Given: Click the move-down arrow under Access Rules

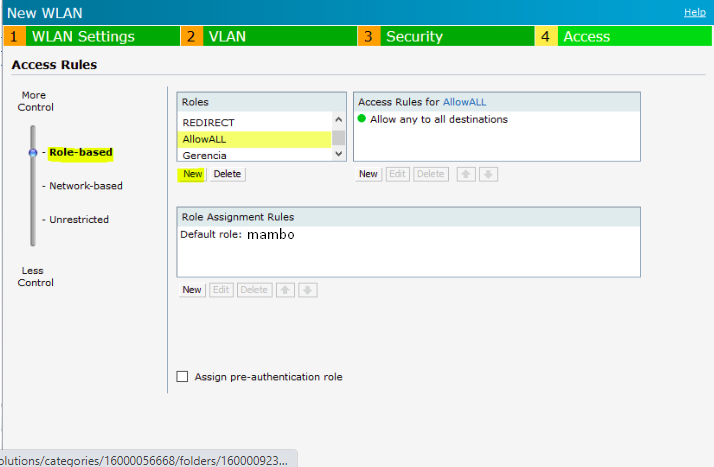Looking at the screenshot, I should point(488,174).
